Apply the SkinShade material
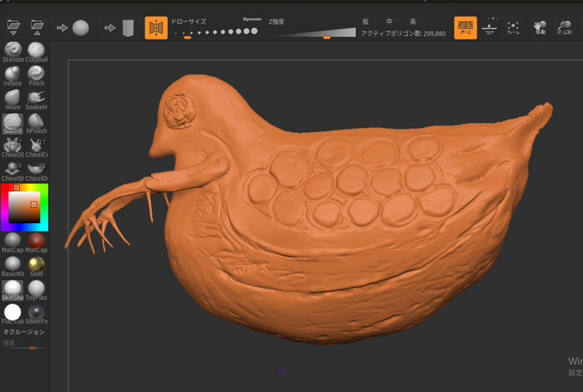This screenshot has height=392, width=583. [13, 291]
